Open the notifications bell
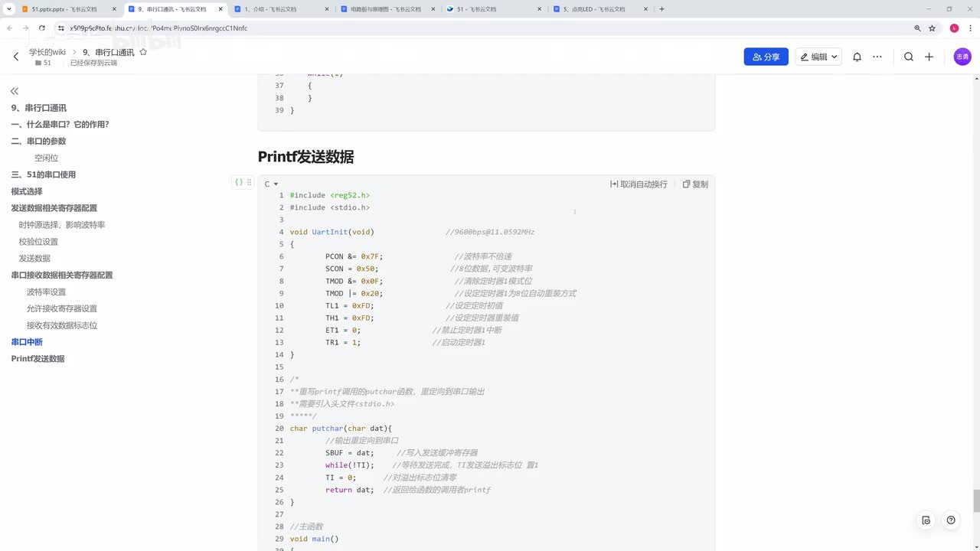 point(857,57)
